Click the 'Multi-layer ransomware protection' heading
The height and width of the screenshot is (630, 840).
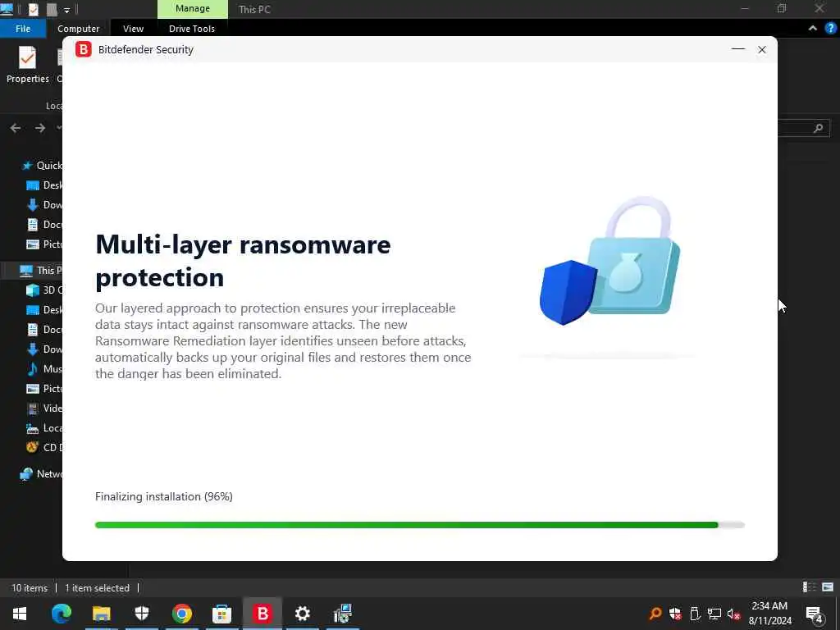[243, 261]
